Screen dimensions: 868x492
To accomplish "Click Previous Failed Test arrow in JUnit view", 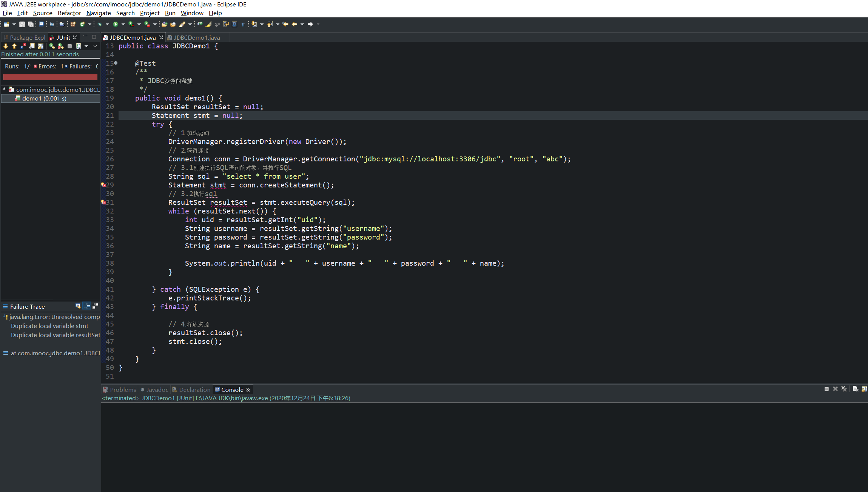I will pyautogui.click(x=14, y=46).
